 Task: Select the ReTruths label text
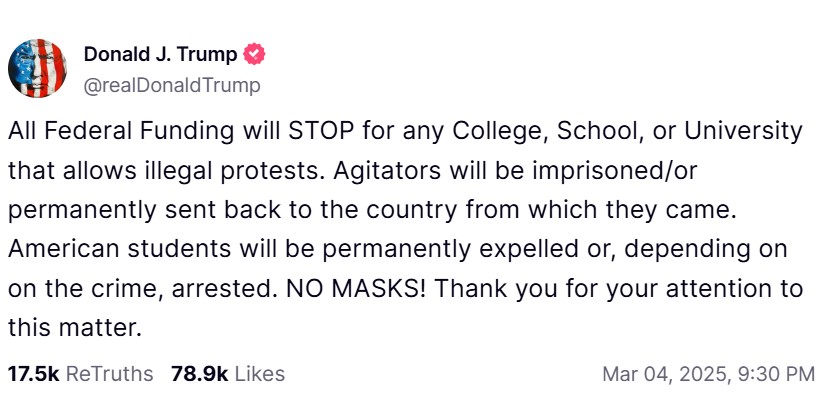point(110,374)
